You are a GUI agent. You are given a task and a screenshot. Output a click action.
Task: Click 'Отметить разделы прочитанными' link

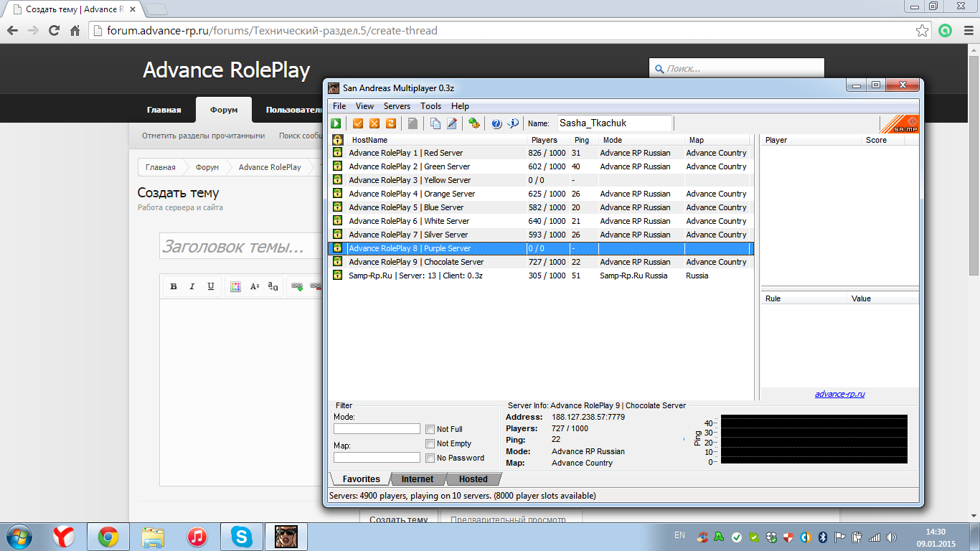[x=203, y=136]
